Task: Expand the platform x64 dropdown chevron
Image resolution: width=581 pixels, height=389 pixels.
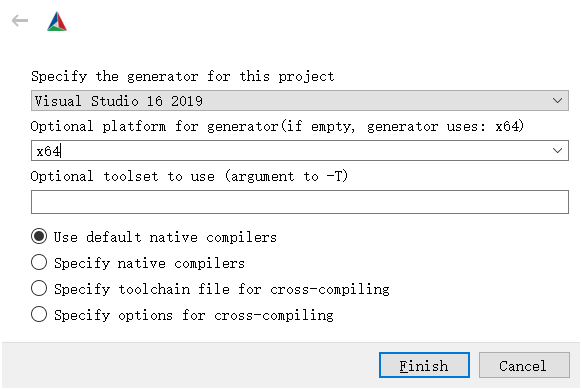Action: [557, 150]
